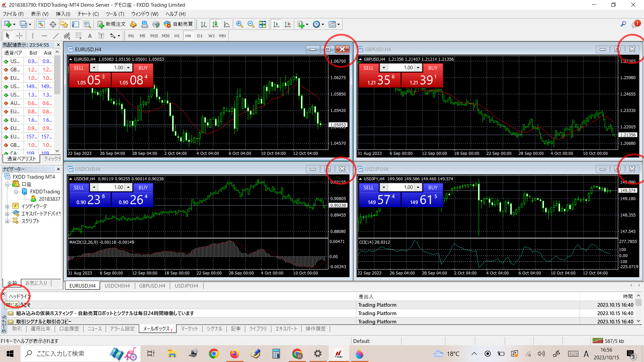Switch to the ティック Market Watch tab
This screenshot has height=362, width=644.
click(52, 159)
